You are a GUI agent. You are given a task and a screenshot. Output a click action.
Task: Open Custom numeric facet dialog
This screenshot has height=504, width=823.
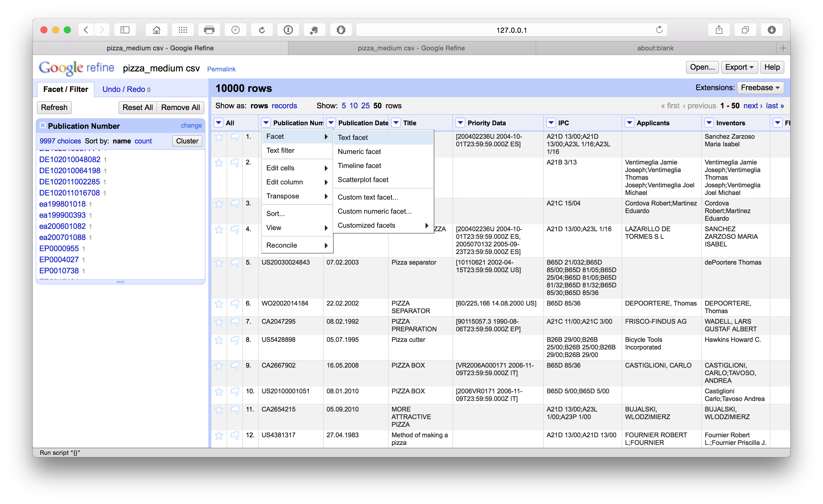pyautogui.click(x=383, y=211)
